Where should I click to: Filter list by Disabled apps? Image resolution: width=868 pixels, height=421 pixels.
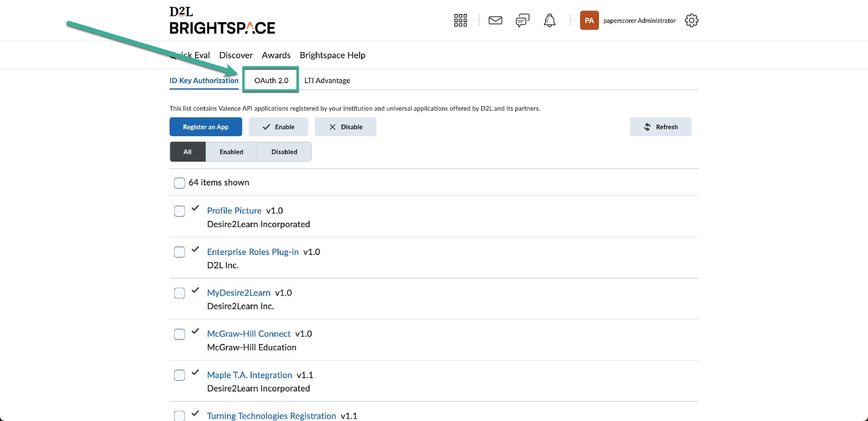pyautogui.click(x=284, y=152)
